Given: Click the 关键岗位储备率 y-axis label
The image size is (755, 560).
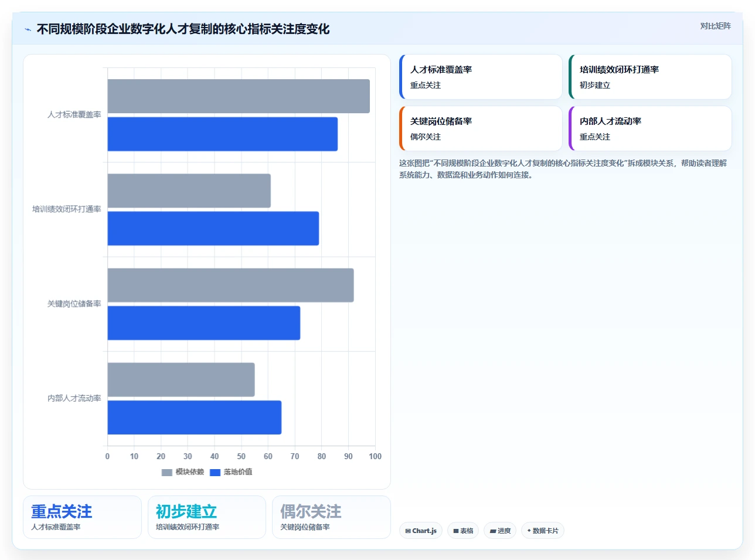Looking at the screenshot, I should point(74,304).
